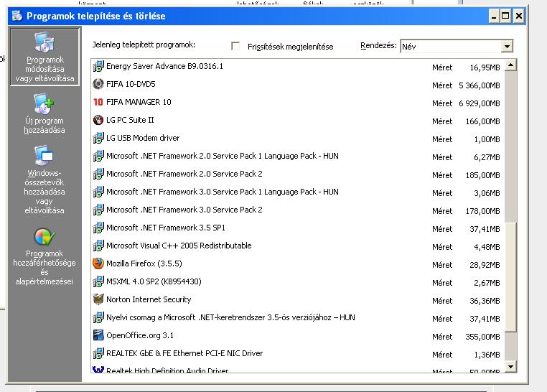Select Microsoft .NET Framework 3.0 Service Pack 2
This screenshot has width=547, height=392.
(297, 210)
